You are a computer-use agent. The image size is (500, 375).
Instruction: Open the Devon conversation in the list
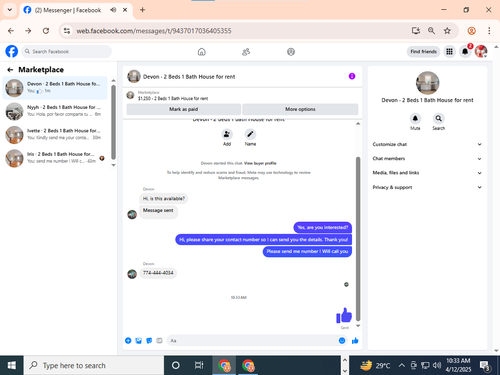click(55, 88)
